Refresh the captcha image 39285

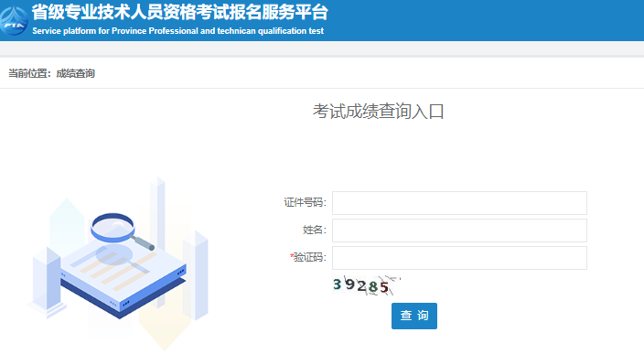point(366,285)
